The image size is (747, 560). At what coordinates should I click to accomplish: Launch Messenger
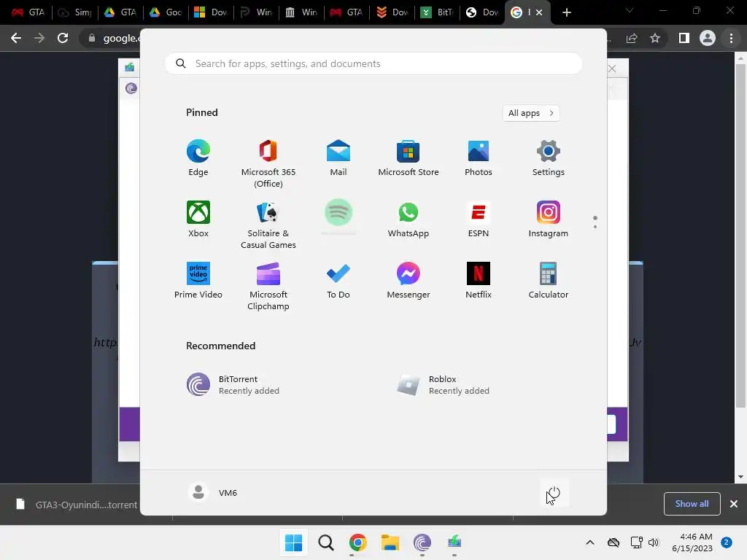(x=409, y=281)
